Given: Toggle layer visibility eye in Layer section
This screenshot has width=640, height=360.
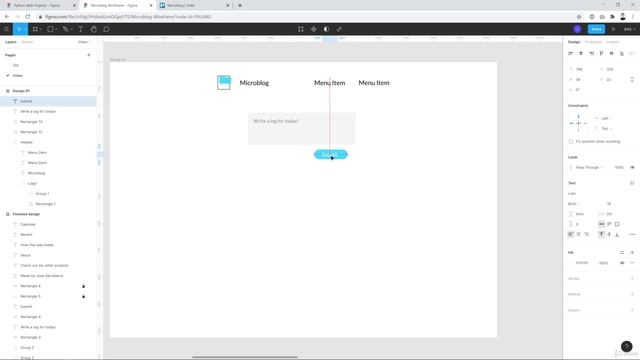Looking at the screenshot, I should tap(632, 167).
